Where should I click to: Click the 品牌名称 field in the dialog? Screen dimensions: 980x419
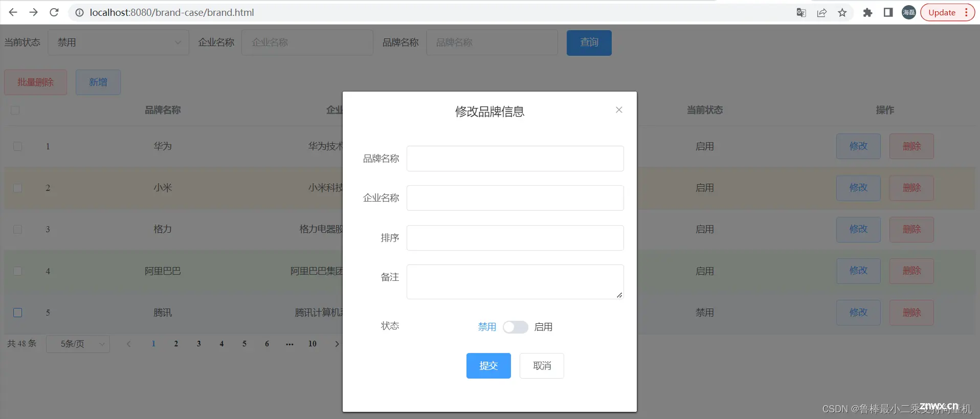click(x=515, y=159)
